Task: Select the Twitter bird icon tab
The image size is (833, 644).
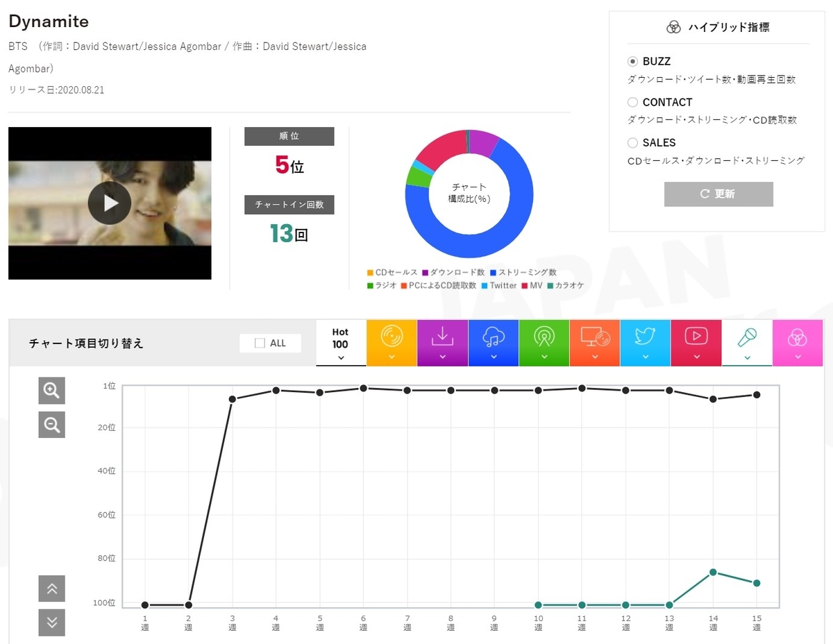Action: click(x=646, y=343)
